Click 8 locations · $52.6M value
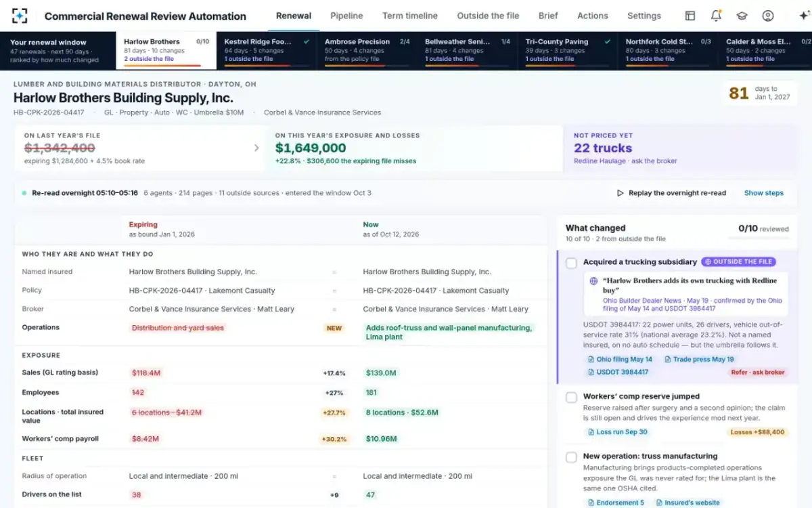Viewport: 812px width, 508px height. pos(402,412)
